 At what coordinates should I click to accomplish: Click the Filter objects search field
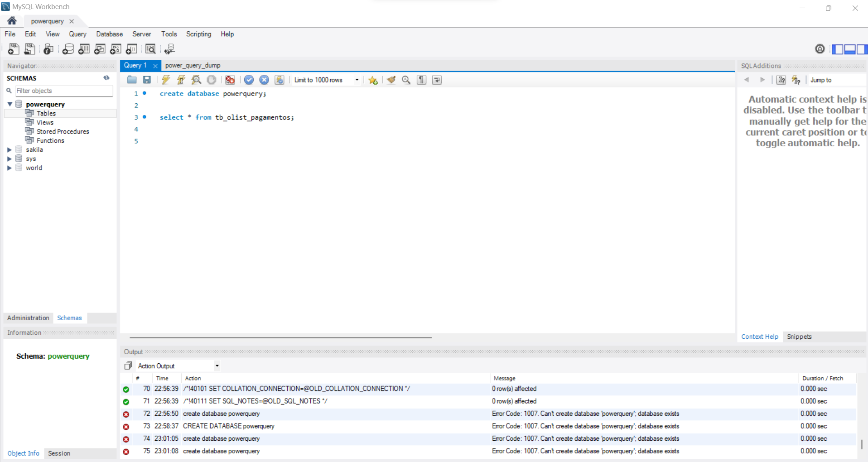[x=64, y=91]
